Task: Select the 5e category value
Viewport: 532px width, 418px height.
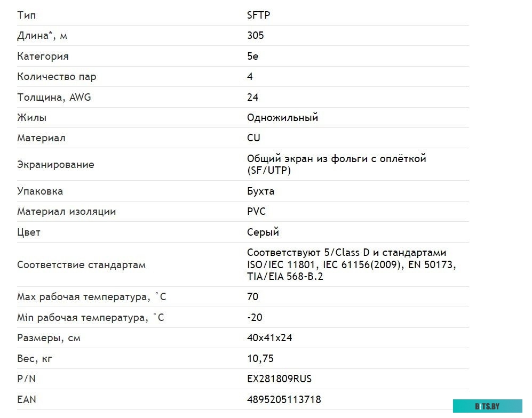Action: pyautogui.click(x=252, y=57)
